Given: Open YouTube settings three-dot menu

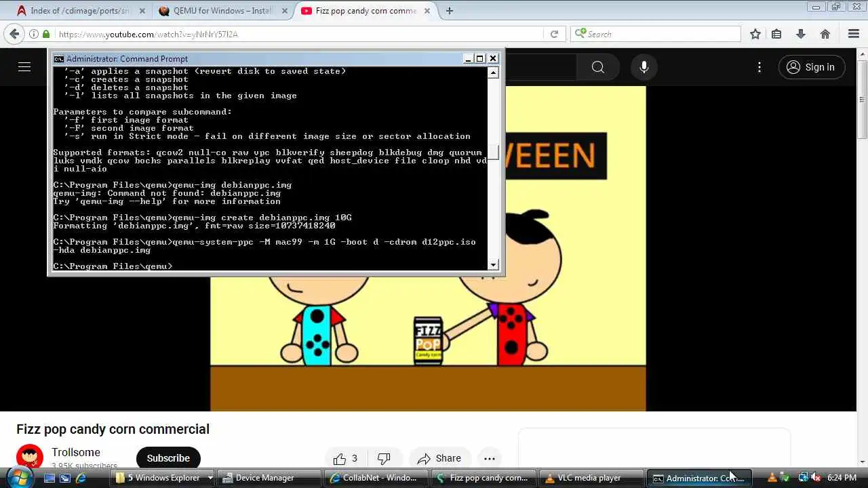Looking at the screenshot, I should pos(759,67).
